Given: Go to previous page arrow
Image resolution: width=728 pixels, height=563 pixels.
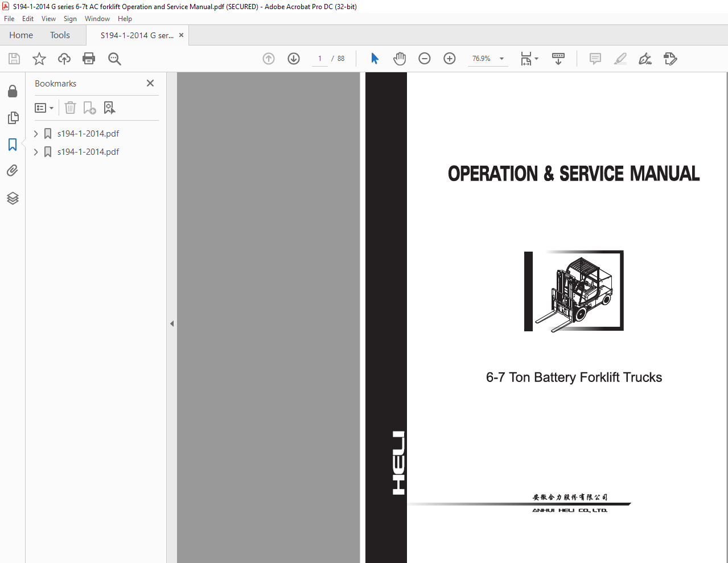Looking at the screenshot, I should tap(269, 59).
